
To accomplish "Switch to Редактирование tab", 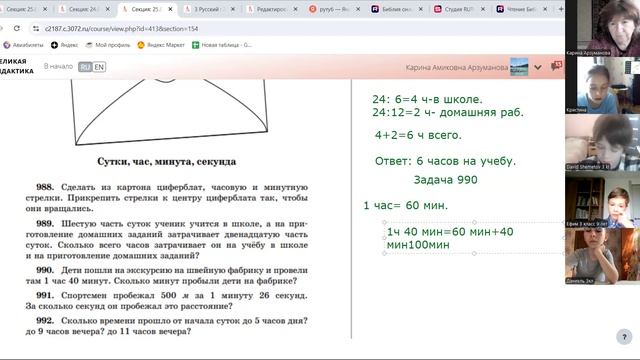I will 272,9.
